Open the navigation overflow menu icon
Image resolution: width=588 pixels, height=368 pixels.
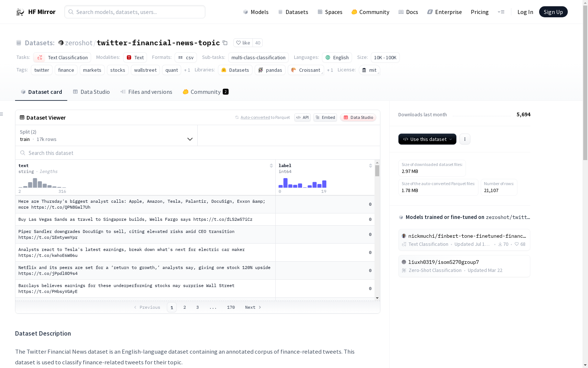pyautogui.click(x=501, y=12)
